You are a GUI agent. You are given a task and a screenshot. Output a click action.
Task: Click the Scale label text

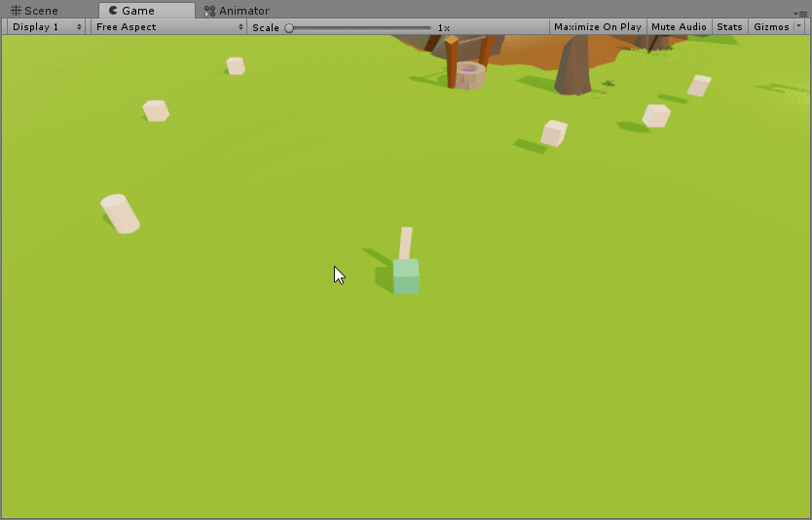(x=266, y=28)
